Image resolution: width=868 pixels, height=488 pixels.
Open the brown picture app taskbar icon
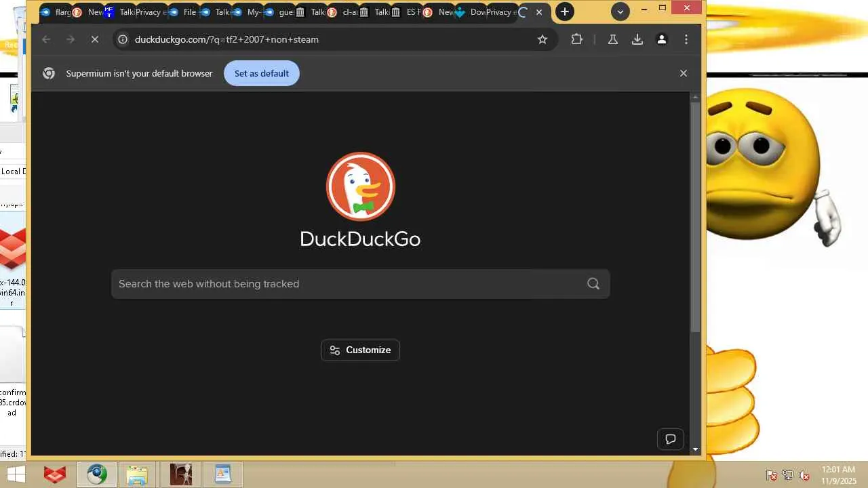(180, 474)
